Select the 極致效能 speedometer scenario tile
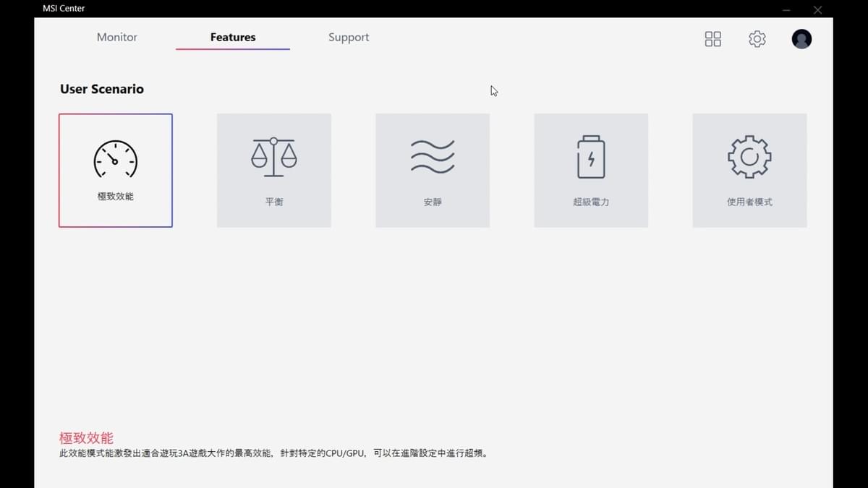 click(x=116, y=171)
